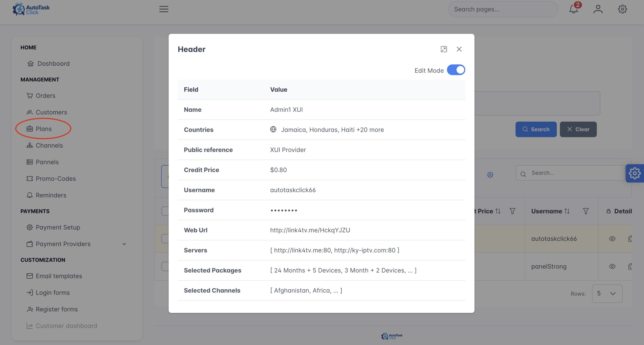Open Customer dashboard
Image resolution: width=644 pixels, height=345 pixels.
(x=62, y=326)
